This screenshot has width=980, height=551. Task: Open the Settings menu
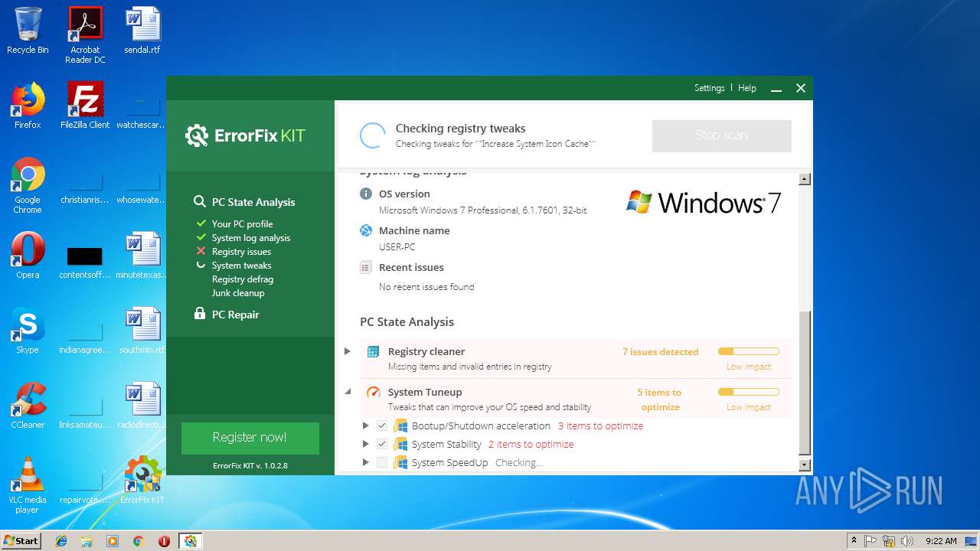pos(709,88)
